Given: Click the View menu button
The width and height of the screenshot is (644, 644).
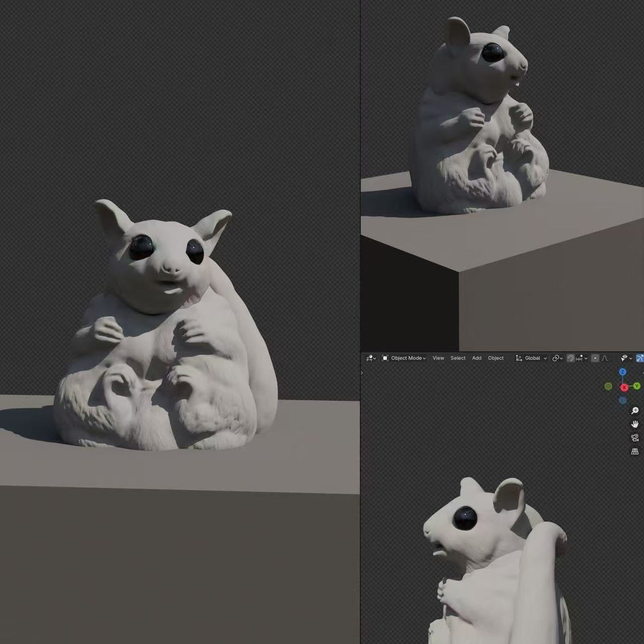Looking at the screenshot, I should [438, 358].
